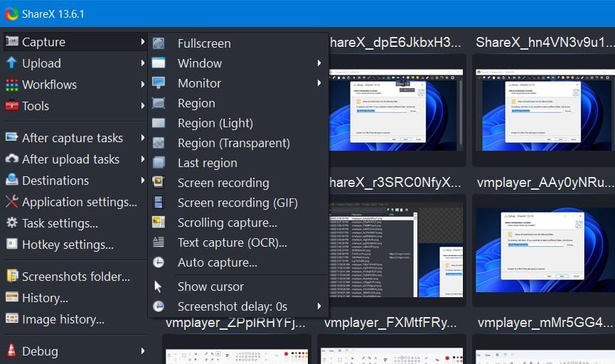The height and width of the screenshot is (364, 615).
Task: Click the Screen recording (GIF) icon
Action: point(159,202)
